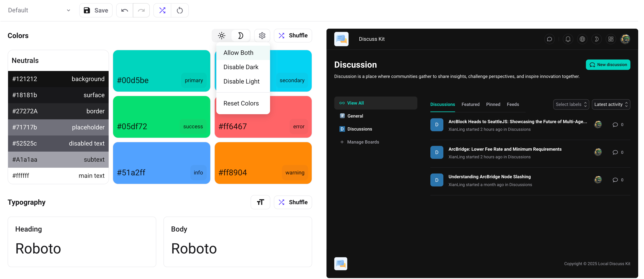Viewport: 644px width, 279px height.
Task: Switch to the Featured tab
Action: [x=470, y=105]
